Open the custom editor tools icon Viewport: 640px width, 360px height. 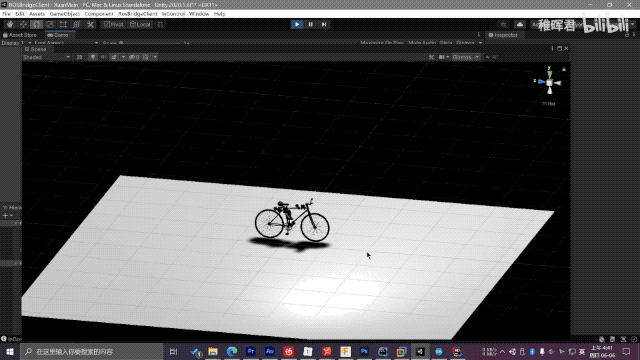(90, 24)
